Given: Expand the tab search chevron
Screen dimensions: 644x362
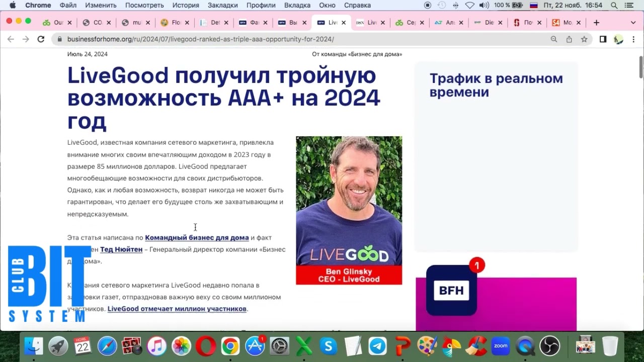Looking at the screenshot, I should (x=633, y=23).
